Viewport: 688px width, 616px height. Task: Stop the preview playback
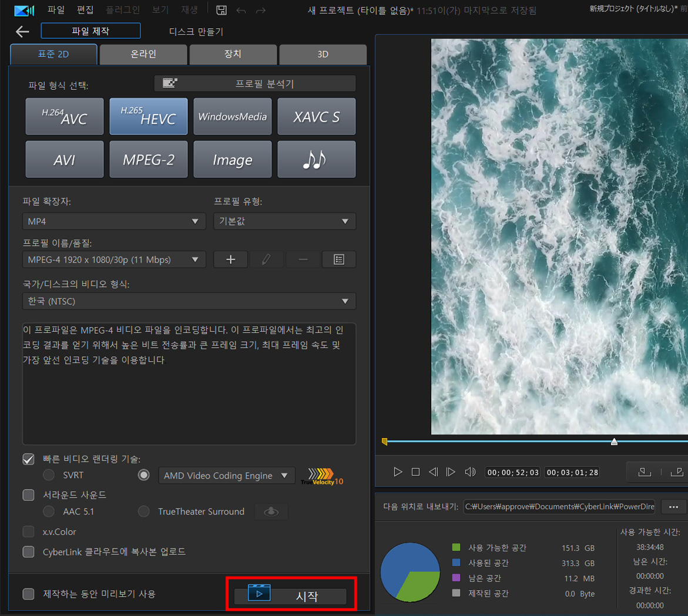click(415, 472)
